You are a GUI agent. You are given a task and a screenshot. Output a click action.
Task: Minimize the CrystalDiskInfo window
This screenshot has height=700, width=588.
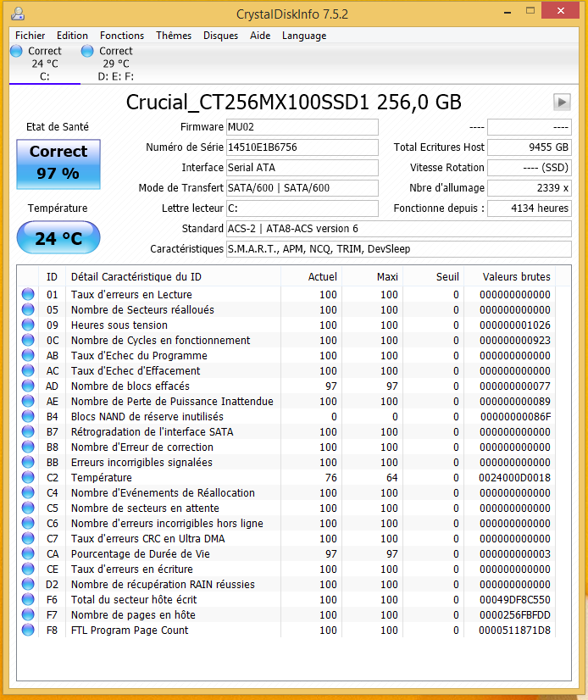(x=508, y=12)
